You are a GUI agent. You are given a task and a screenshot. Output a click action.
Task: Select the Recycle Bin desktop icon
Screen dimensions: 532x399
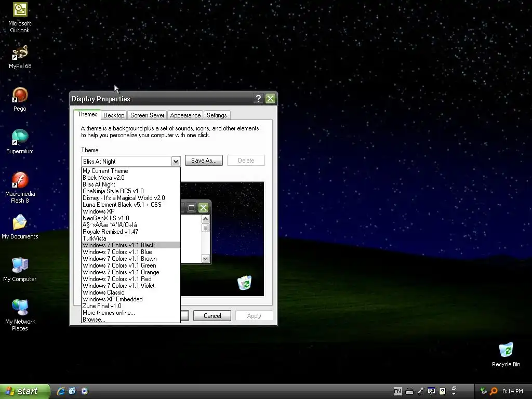click(x=506, y=354)
